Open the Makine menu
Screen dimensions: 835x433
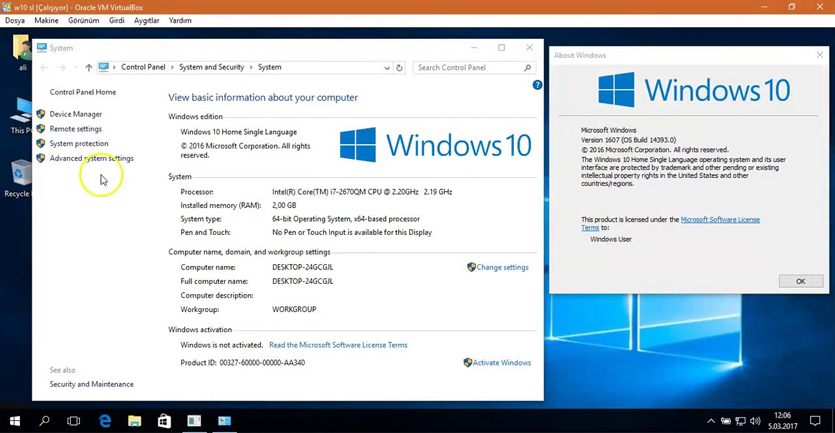point(46,20)
